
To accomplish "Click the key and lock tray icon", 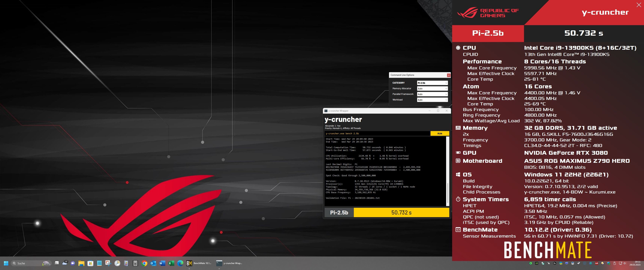I will tap(543, 263).
